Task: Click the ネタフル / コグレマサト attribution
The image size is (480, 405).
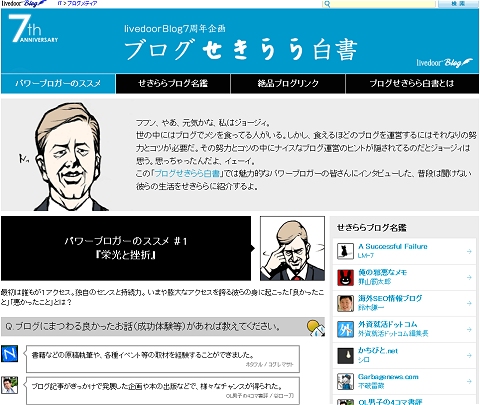Action: [269, 364]
